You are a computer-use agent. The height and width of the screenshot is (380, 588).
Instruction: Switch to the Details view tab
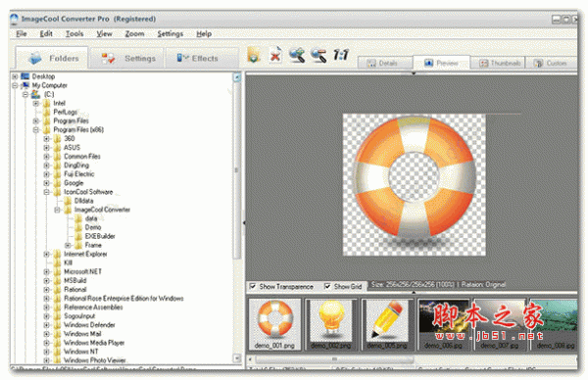click(385, 63)
